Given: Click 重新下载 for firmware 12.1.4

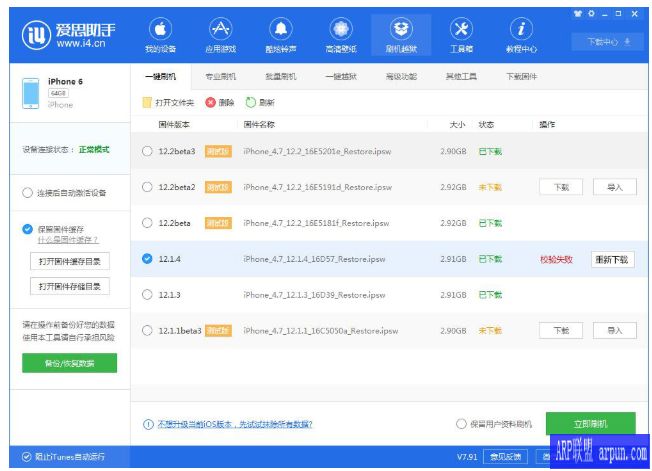Looking at the screenshot, I should click(613, 259).
